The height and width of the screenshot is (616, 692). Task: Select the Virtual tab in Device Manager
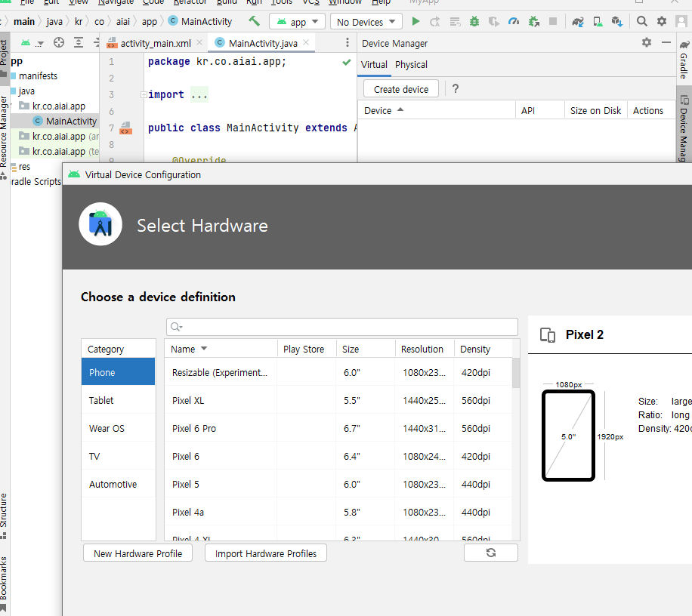click(x=374, y=65)
